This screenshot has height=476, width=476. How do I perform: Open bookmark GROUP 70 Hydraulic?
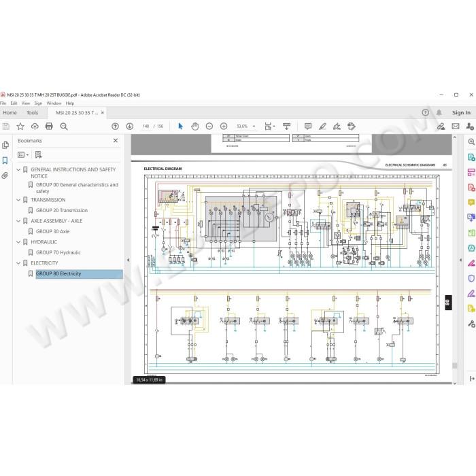click(x=58, y=252)
